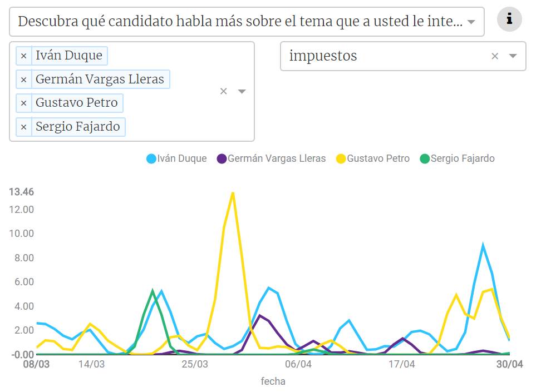Remove Sergio Fajardo tag from selection
The height and width of the screenshot is (392, 541).
pyautogui.click(x=23, y=127)
